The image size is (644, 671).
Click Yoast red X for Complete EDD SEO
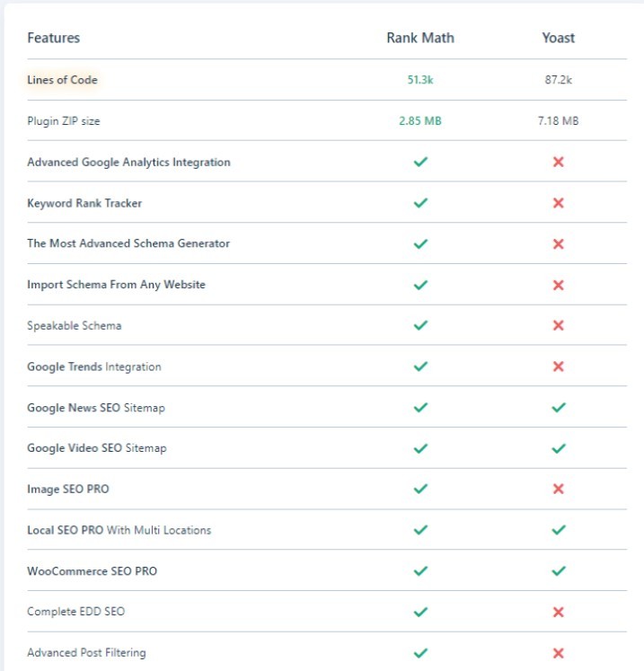coord(559,612)
